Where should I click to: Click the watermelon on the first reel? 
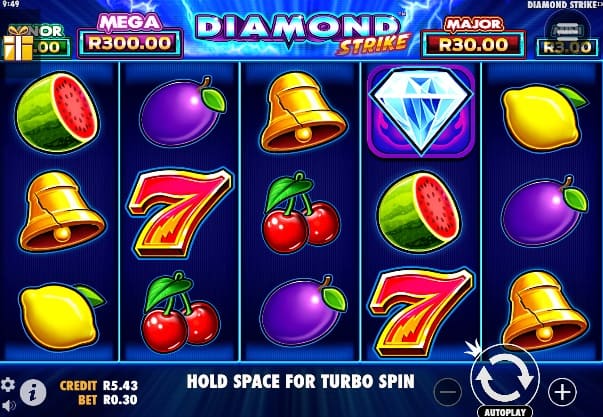pyautogui.click(x=57, y=112)
